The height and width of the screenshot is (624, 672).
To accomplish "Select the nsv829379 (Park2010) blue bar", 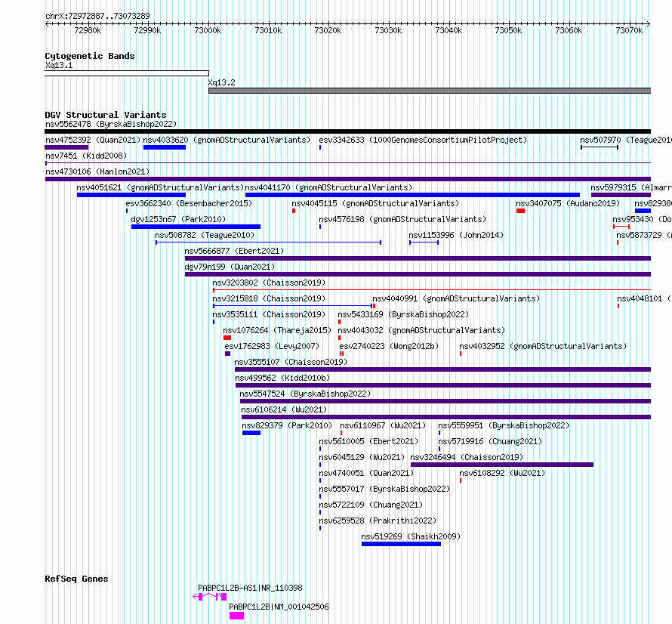I will point(251,433).
